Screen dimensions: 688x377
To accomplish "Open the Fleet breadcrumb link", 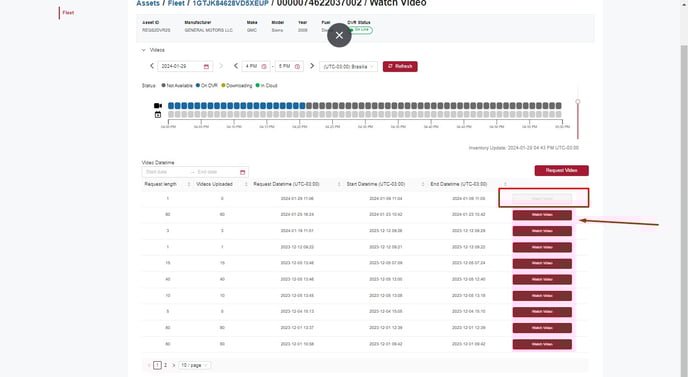I will (x=176, y=3).
